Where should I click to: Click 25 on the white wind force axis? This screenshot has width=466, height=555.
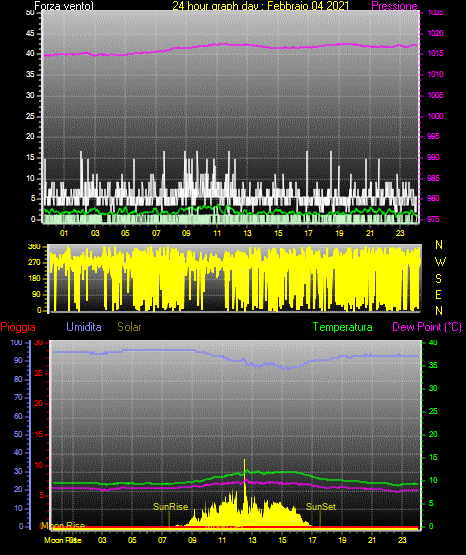click(30, 116)
